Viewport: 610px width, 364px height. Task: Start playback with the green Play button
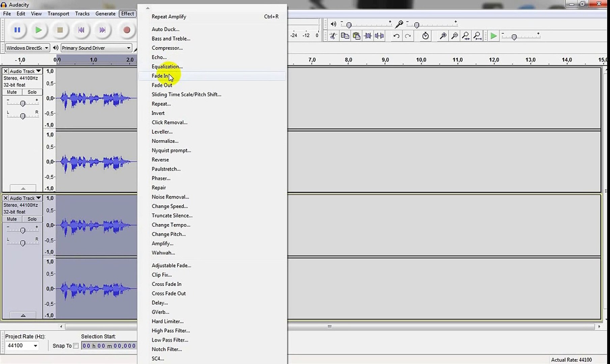pyautogui.click(x=38, y=30)
